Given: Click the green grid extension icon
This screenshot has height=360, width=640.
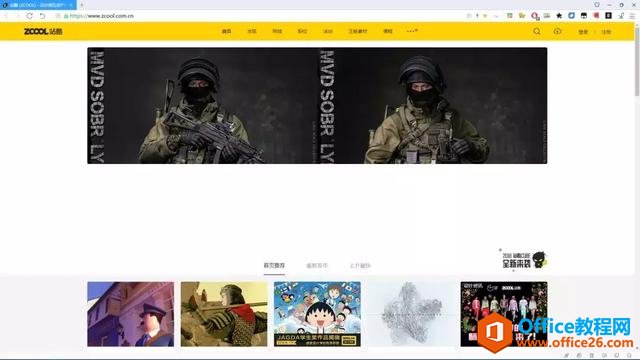Looking at the screenshot, I should click(510, 16).
